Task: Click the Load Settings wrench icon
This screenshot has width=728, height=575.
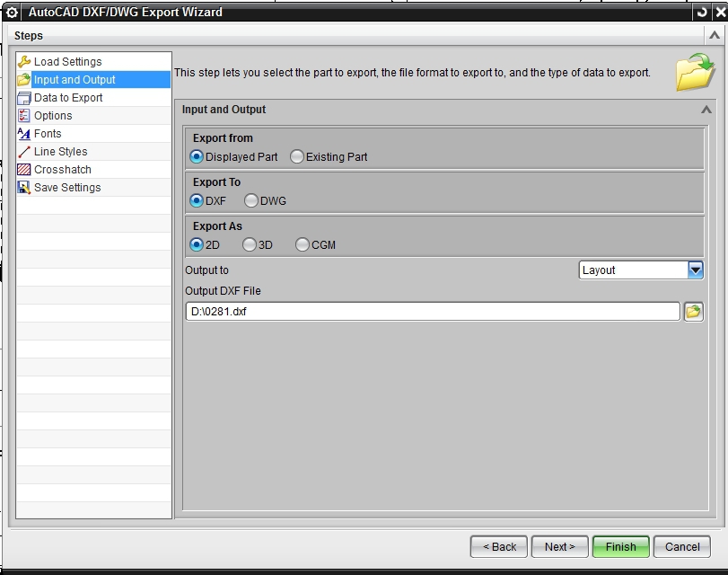Action: click(23, 61)
